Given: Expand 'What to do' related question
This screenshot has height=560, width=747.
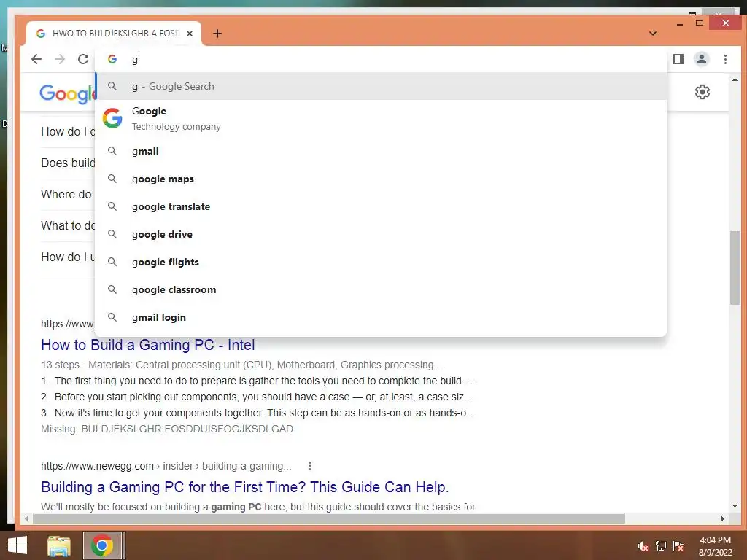Looking at the screenshot, I should [x=68, y=226].
